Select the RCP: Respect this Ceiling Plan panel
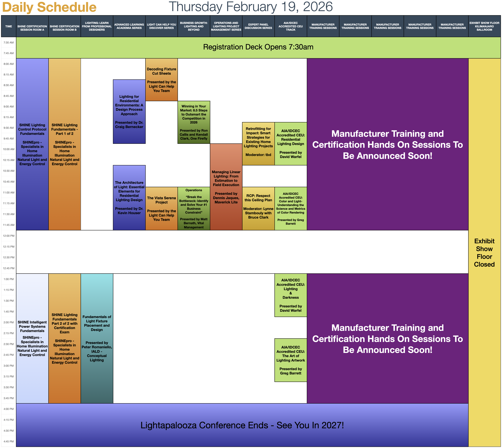502x448 pixels. tap(258, 208)
